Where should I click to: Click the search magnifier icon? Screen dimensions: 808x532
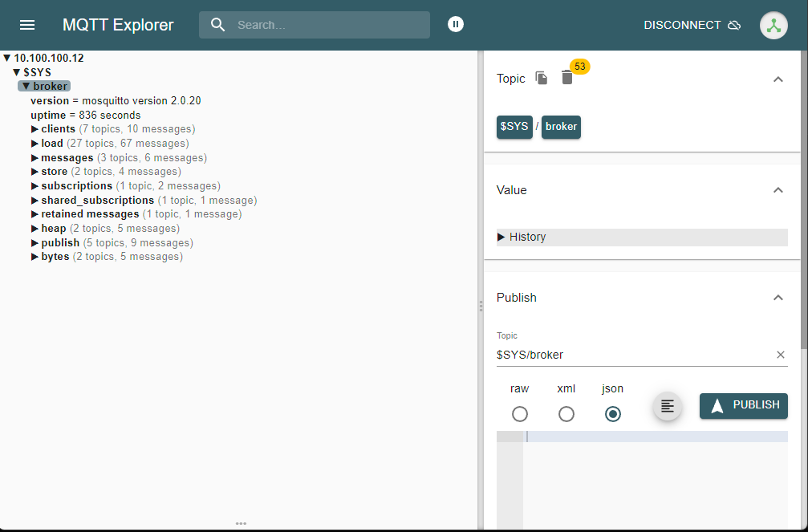tap(218, 25)
